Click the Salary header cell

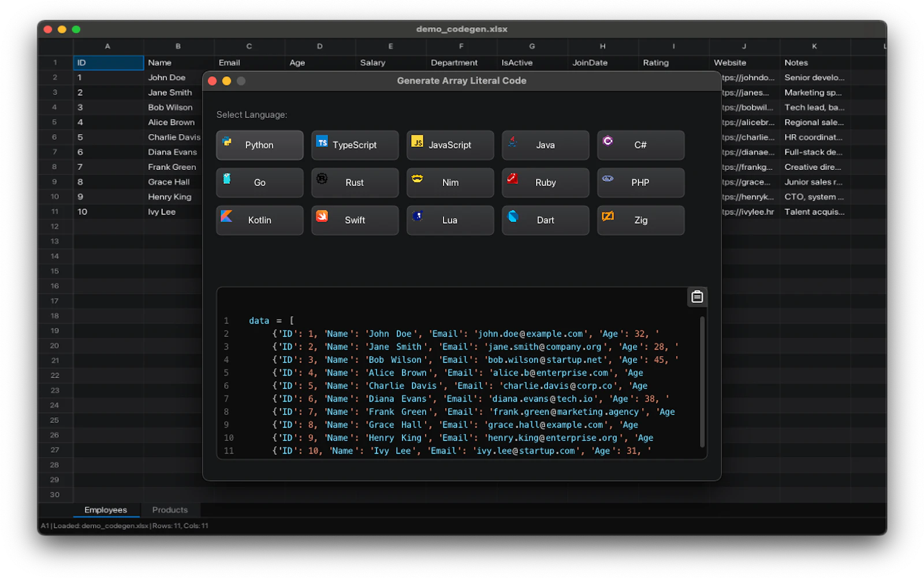pyautogui.click(x=390, y=62)
